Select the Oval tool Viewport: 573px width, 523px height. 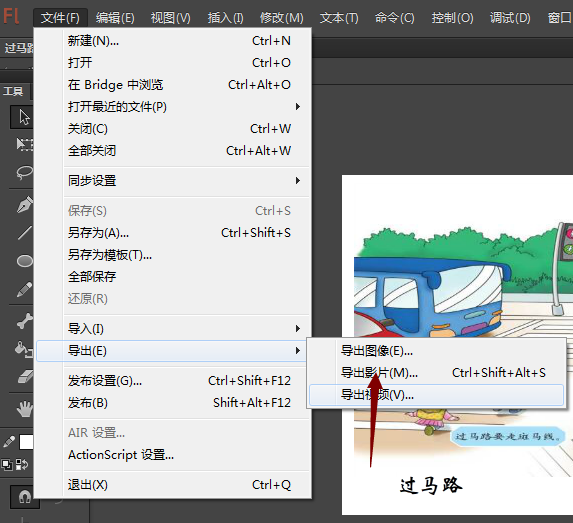[x=24, y=261]
